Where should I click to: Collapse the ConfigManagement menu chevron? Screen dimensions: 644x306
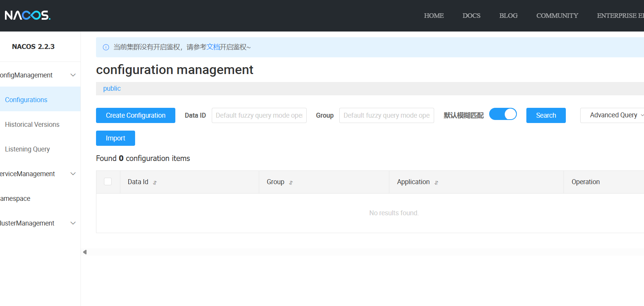coord(73,75)
